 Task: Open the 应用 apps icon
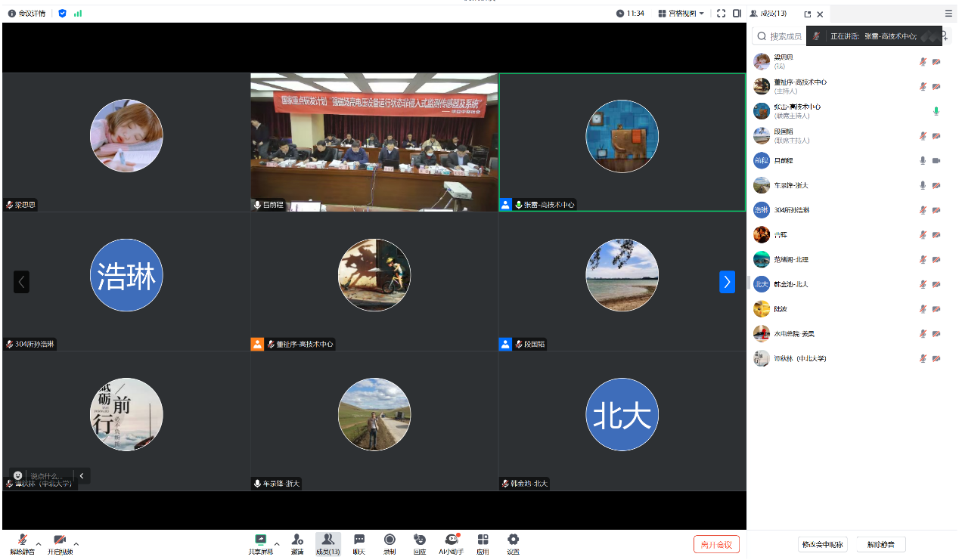483,543
